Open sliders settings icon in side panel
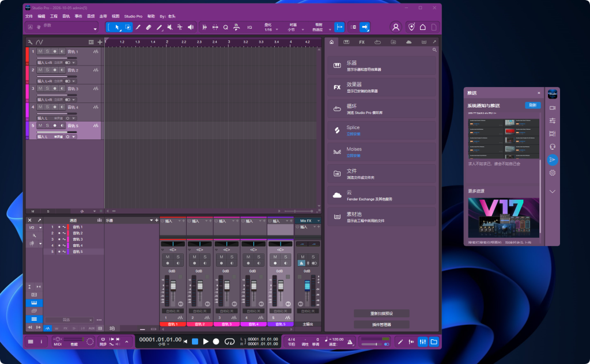 (553, 121)
